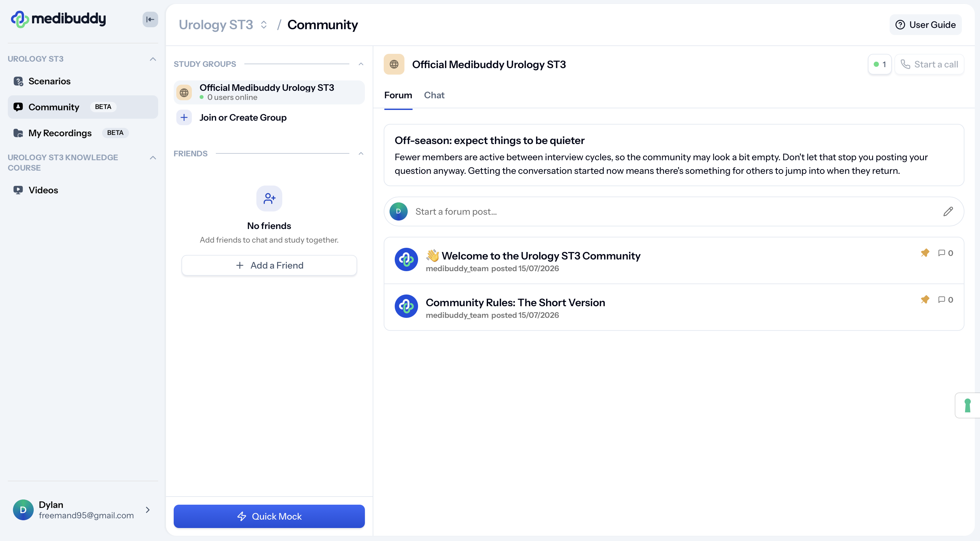Viewport: 980px width, 541px height.
Task: Click the Start a forum post field
Action: pyautogui.click(x=674, y=211)
